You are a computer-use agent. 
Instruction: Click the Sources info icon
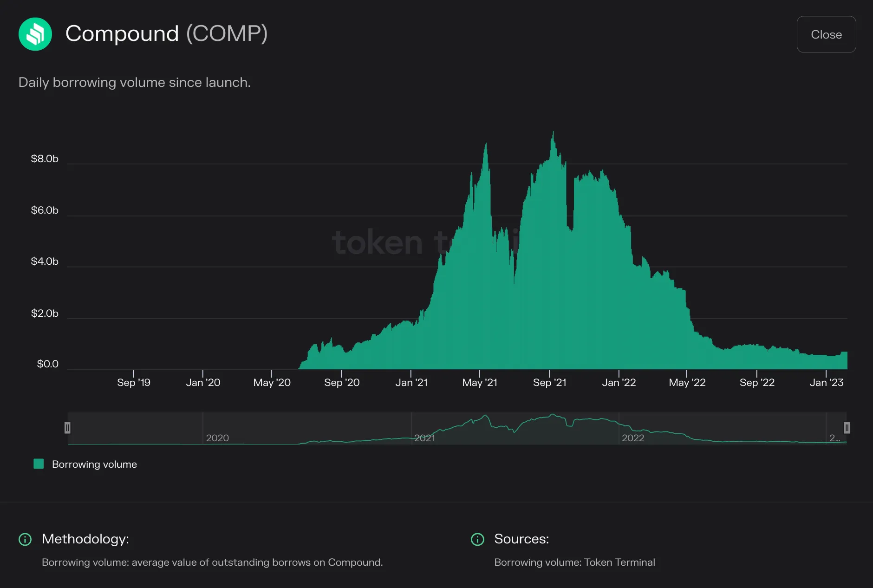[x=477, y=539]
